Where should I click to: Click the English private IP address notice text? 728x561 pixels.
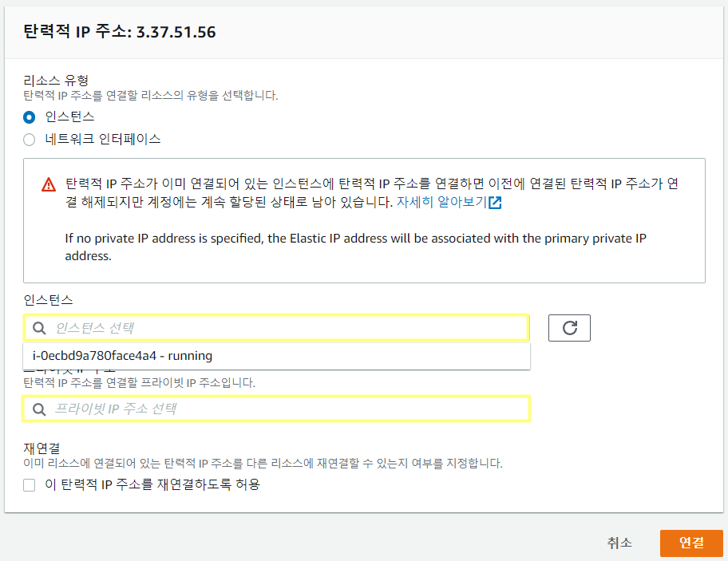coord(356,247)
